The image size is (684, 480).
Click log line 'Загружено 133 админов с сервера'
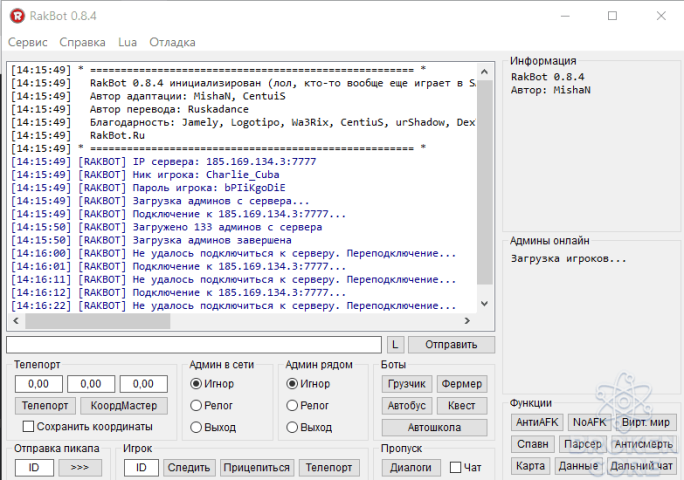point(227,227)
